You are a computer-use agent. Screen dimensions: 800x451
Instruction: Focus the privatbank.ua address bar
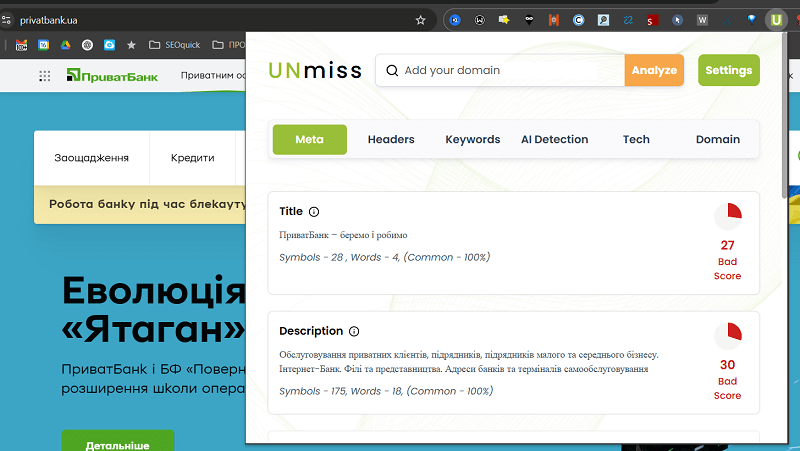[214, 20]
